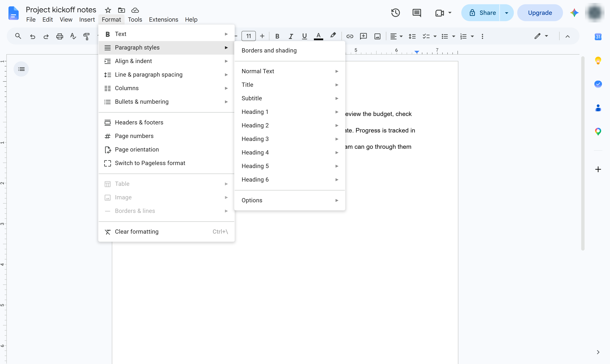Hide the menus with the collapse chevron
The height and width of the screenshot is (364, 610).
(x=568, y=36)
